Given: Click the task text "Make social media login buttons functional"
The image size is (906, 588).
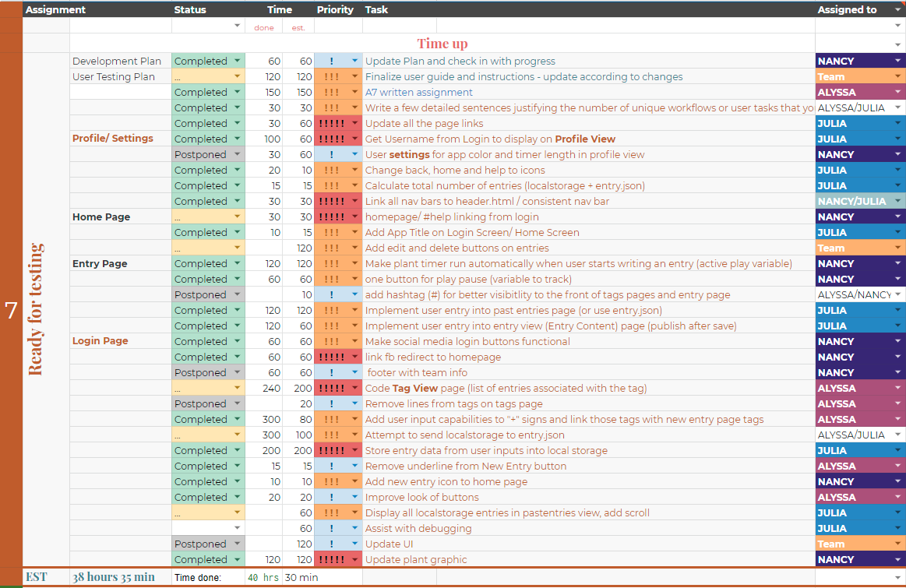Looking at the screenshot, I should [467, 341].
